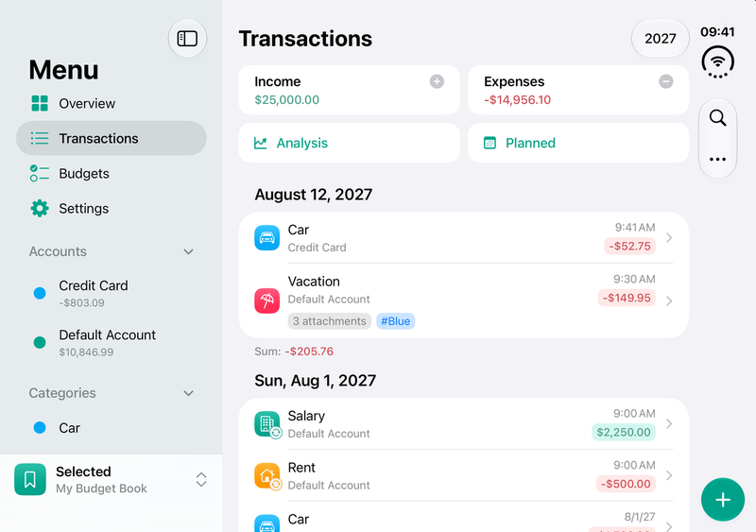The width and height of the screenshot is (756, 532).
Task: Open the three-dot more options
Action: pos(718,159)
